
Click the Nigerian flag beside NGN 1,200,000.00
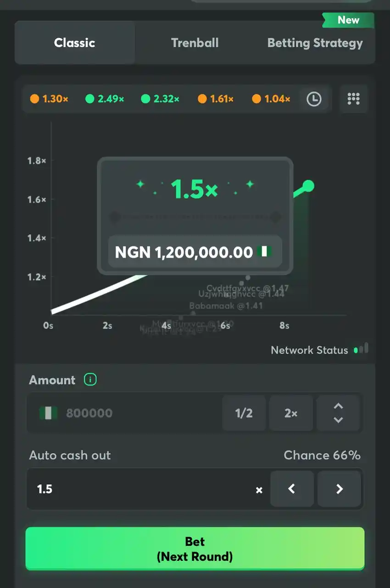[x=264, y=252]
